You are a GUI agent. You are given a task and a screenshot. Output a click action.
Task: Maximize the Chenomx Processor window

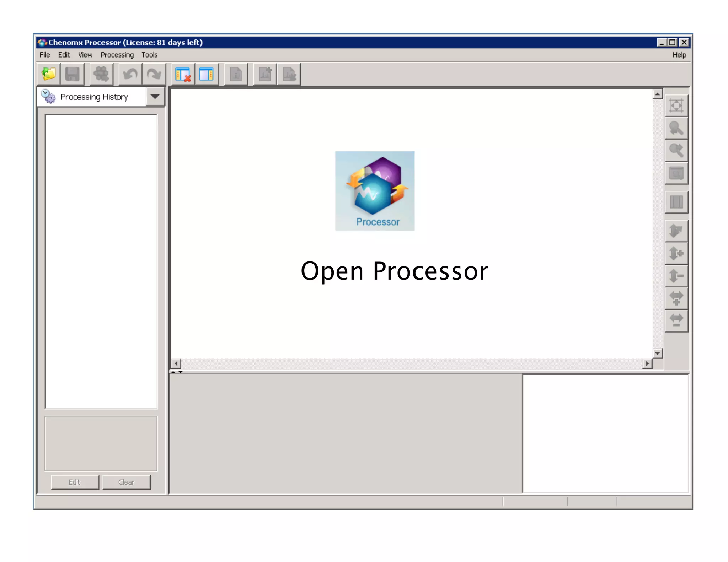tap(672, 43)
